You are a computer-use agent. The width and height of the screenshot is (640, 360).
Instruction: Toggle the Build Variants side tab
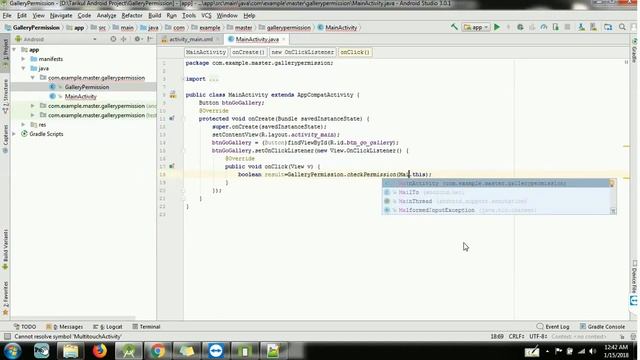click(x=5, y=249)
